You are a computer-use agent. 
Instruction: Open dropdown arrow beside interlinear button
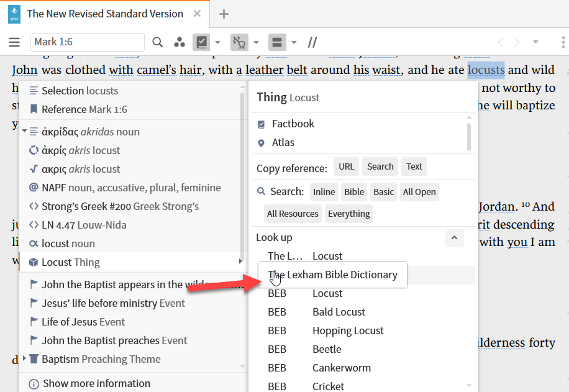pos(256,42)
